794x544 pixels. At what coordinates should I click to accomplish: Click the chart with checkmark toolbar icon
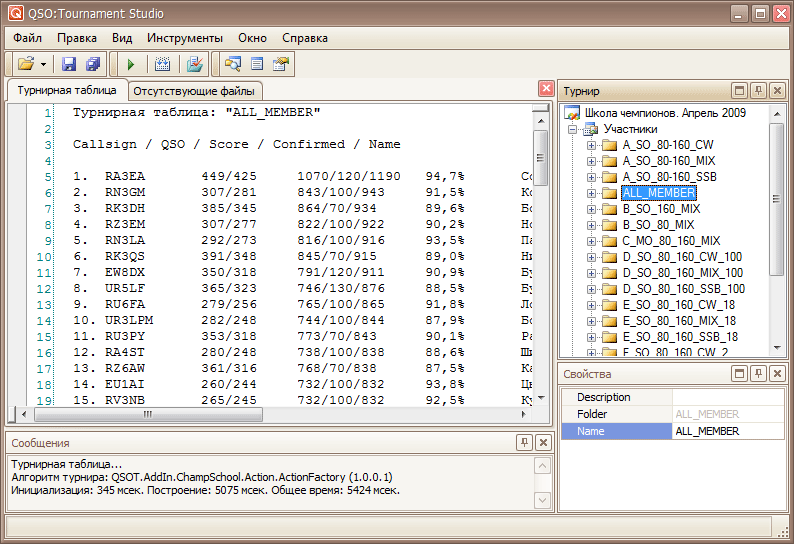point(195,64)
